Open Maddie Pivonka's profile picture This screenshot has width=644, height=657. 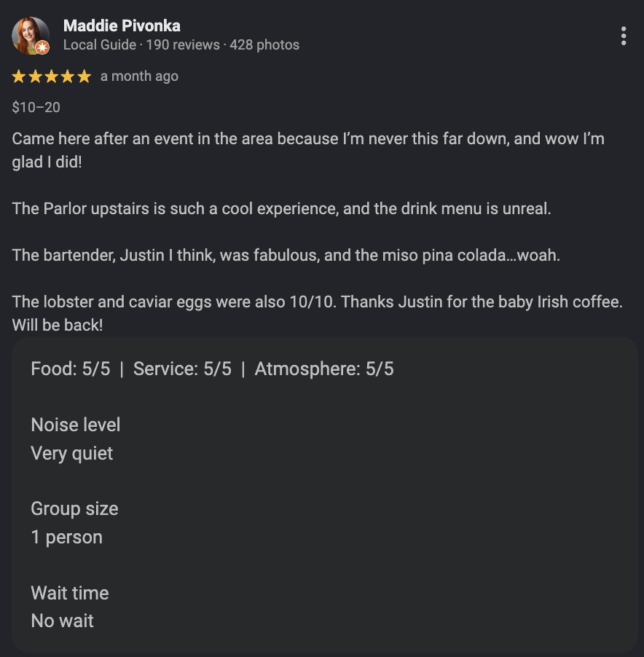(x=31, y=35)
